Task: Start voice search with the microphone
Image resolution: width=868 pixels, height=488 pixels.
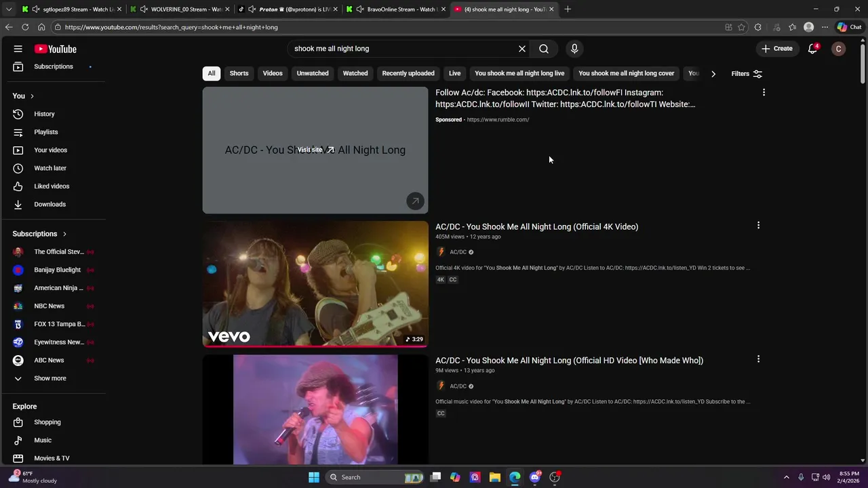Action: coord(574,49)
